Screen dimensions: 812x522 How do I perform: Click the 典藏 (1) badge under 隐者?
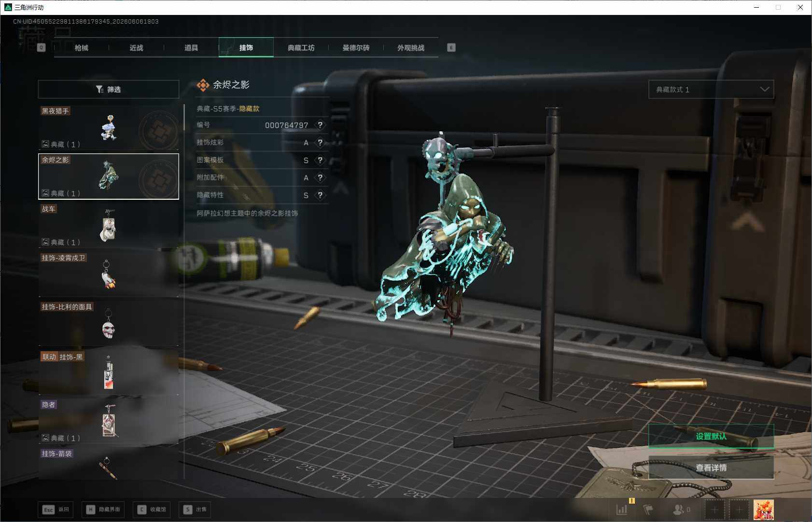(61, 438)
